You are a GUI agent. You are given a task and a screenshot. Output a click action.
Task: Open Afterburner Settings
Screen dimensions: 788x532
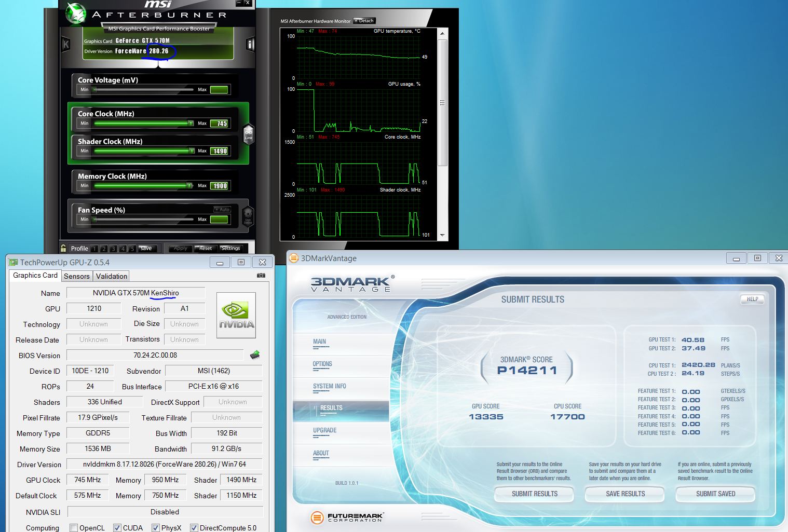point(230,248)
